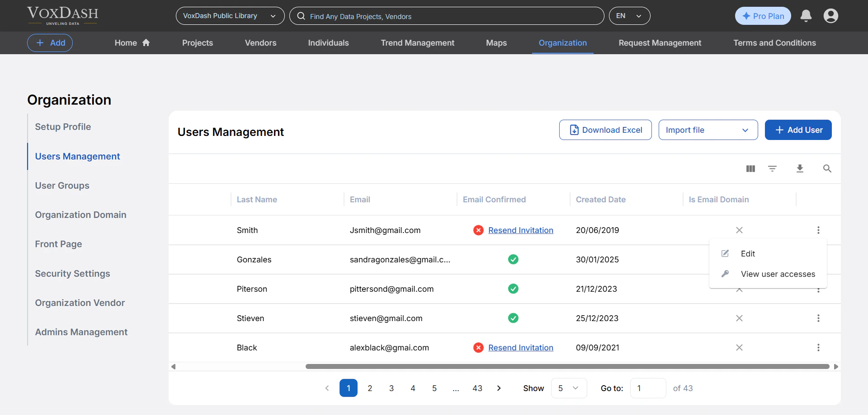Resend Invitation to Smith

[521, 230]
